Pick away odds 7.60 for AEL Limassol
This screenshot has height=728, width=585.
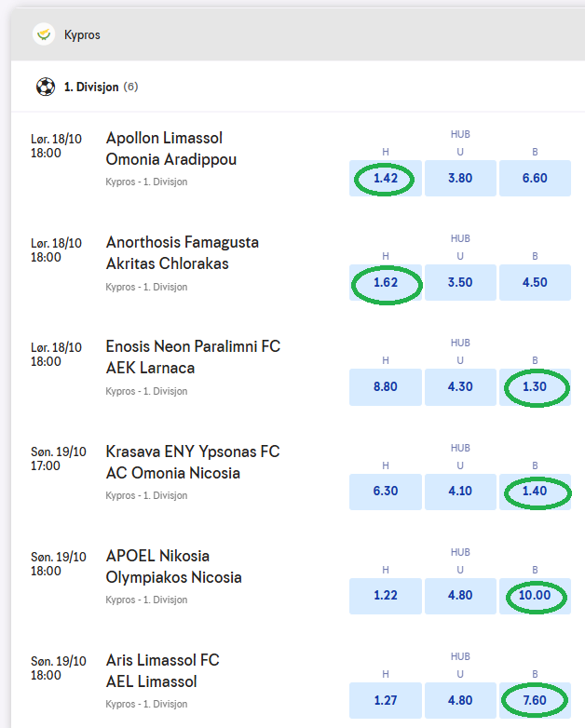pyautogui.click(x=535, y=700)
